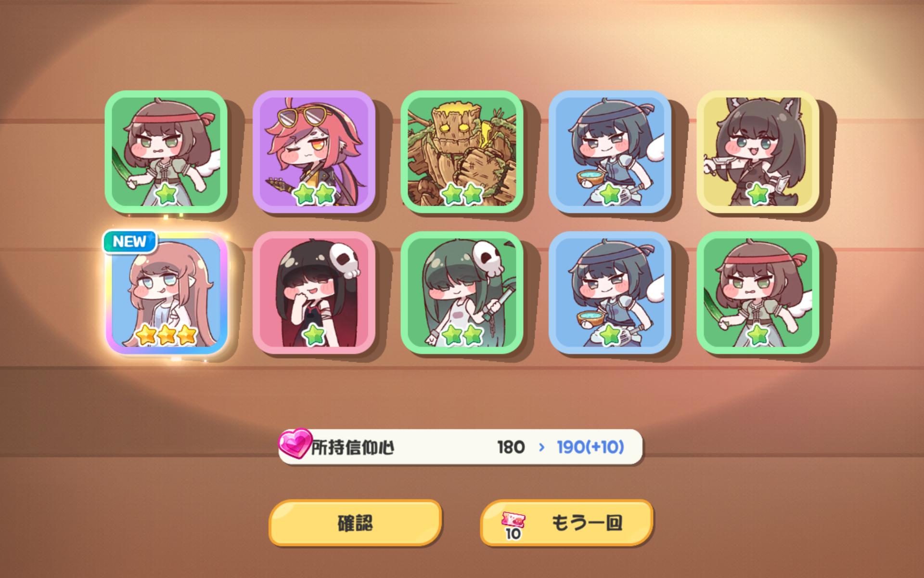Image resolution: width=924 pixels, height=578 pixels.
Task: Click top-left red headband girl with cucumber
Action: click(166, 152)
